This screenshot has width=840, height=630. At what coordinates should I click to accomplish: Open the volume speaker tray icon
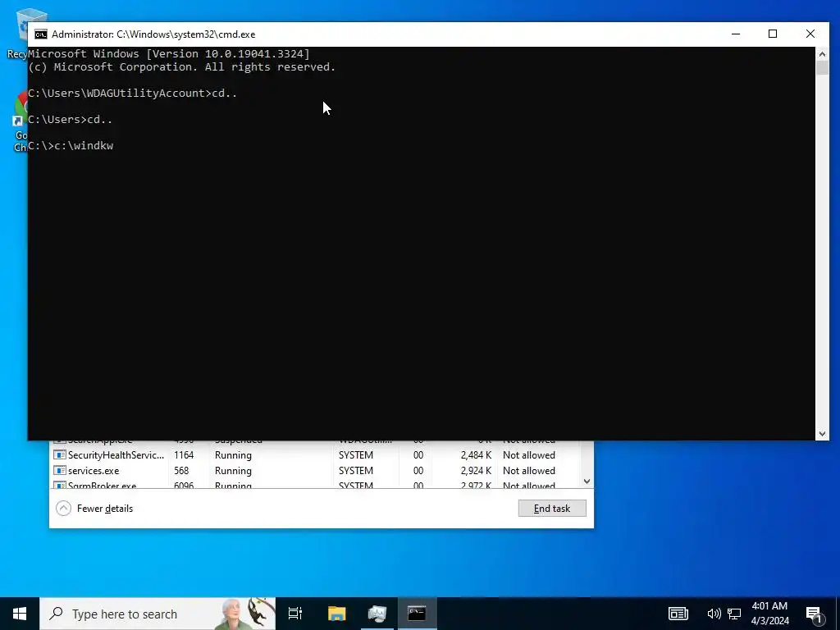pyautogui.click(x=713, y=614)
